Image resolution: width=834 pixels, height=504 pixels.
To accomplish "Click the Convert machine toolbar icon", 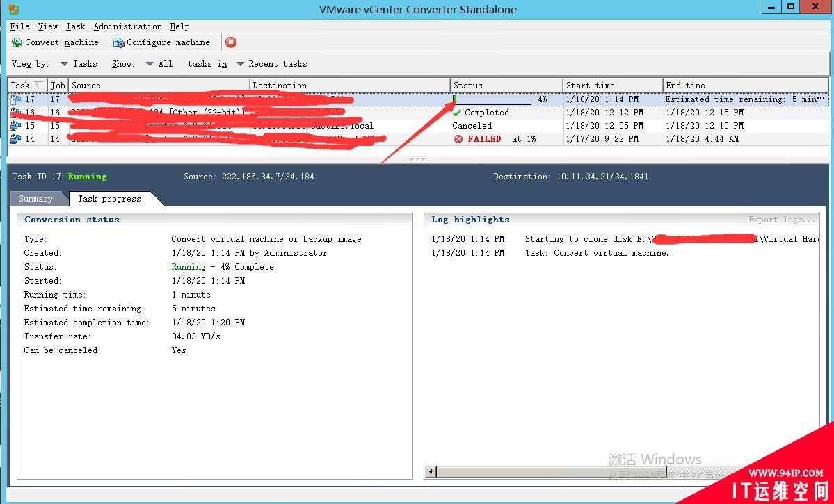I will point(17,42).
